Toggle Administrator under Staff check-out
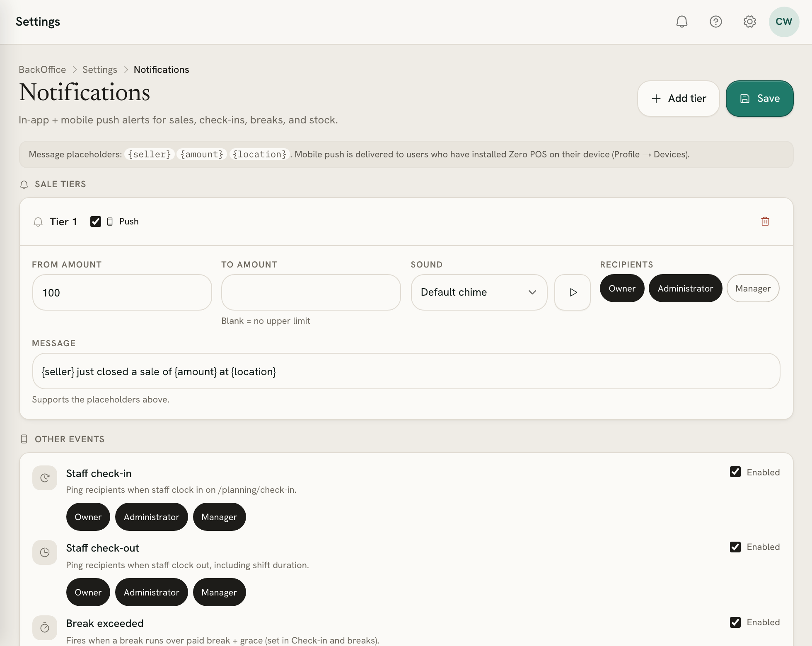This screenshot has height=646, width=812. click(x=151, y=592)
